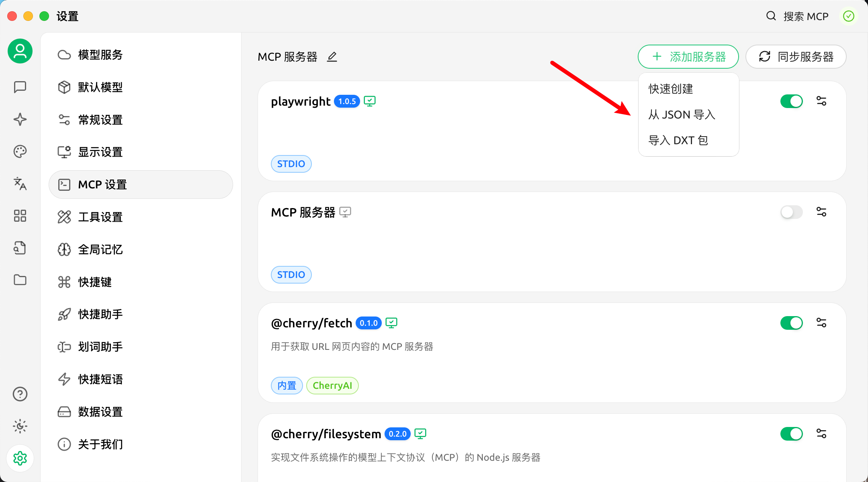Switch theme with the sun icon
Screen dimensions: 868x482
[20, 426]
